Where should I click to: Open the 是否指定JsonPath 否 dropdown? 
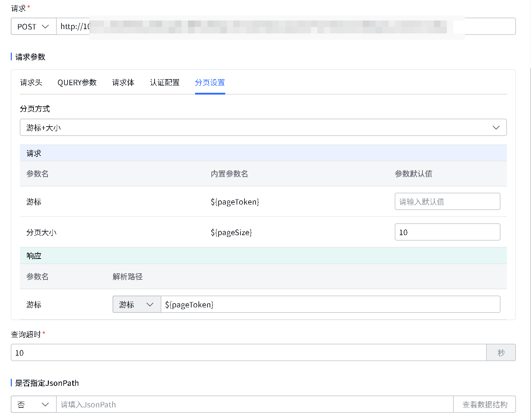(x=33, y=405)
